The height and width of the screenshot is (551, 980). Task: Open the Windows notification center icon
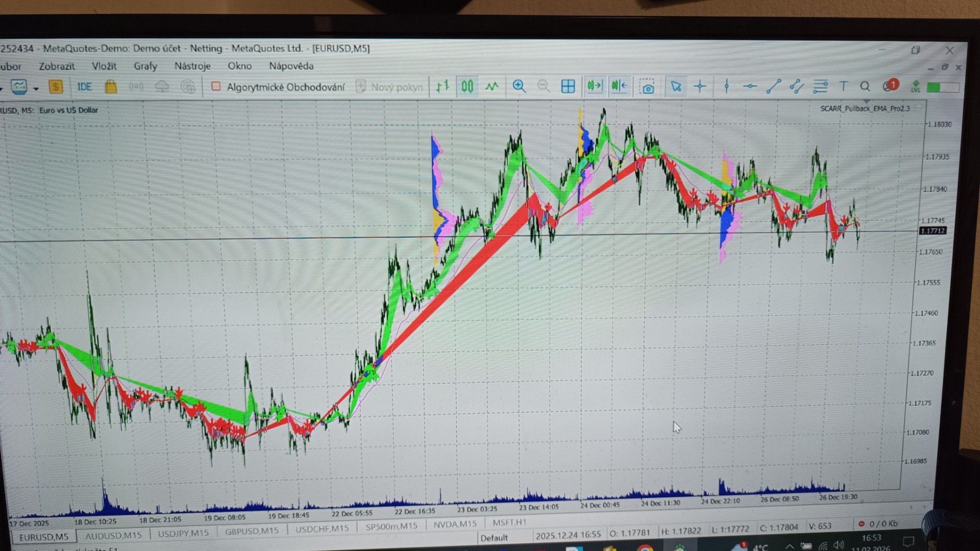coord(909,542)
